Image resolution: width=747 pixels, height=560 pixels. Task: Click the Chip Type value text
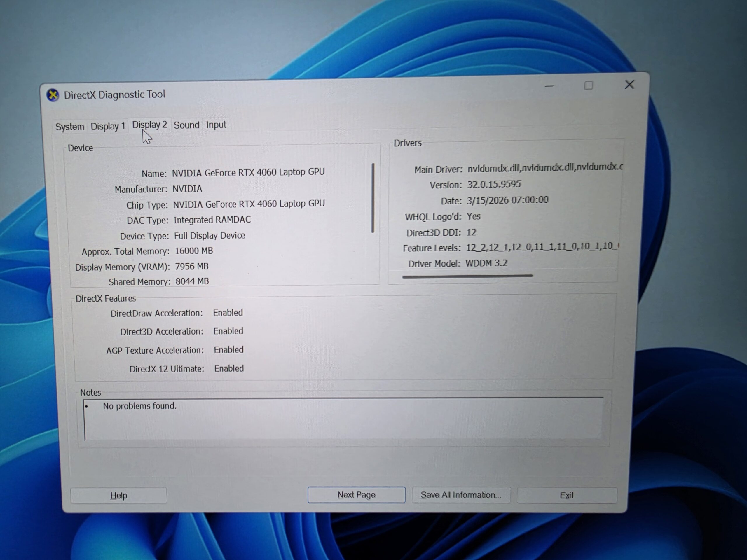pyautogui.click(x=249, y=204)
